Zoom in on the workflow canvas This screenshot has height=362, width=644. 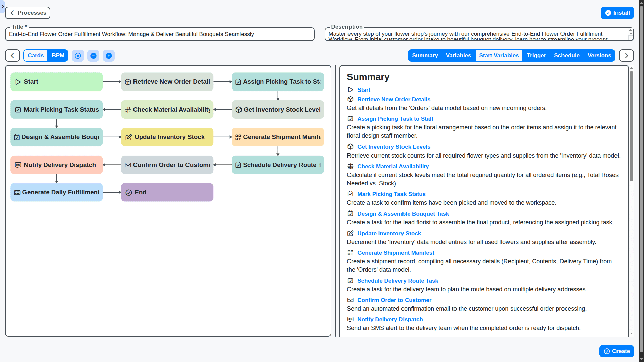109,55
